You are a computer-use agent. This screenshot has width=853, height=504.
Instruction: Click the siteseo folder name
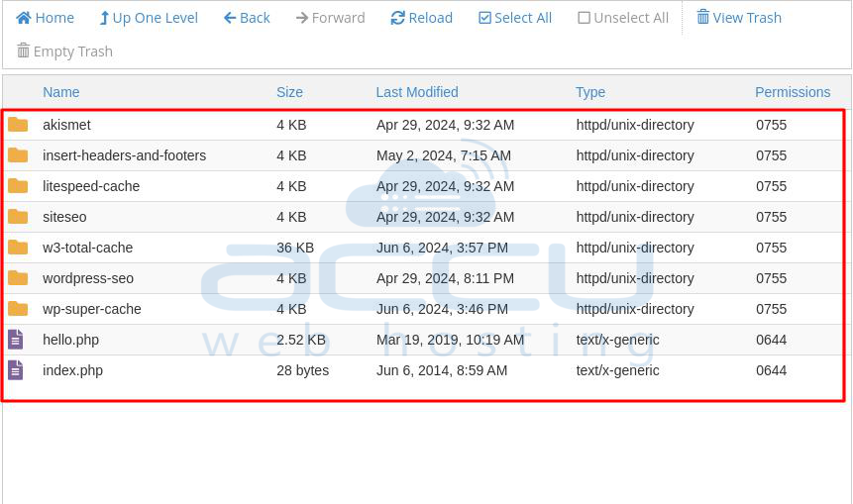click(64, 217)
